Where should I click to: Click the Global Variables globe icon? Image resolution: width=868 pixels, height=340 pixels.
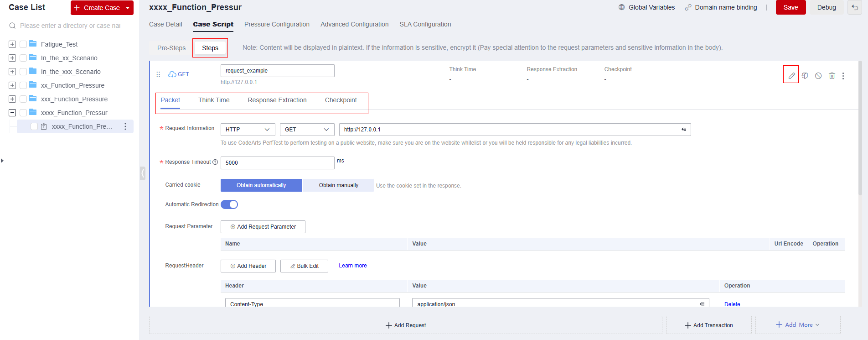[x=621, y=7]
